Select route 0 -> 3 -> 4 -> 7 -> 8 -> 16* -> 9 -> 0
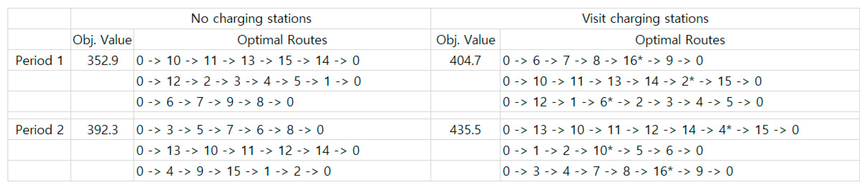The image size is (868, 193). pyautogui.click(x=618, y=171)
